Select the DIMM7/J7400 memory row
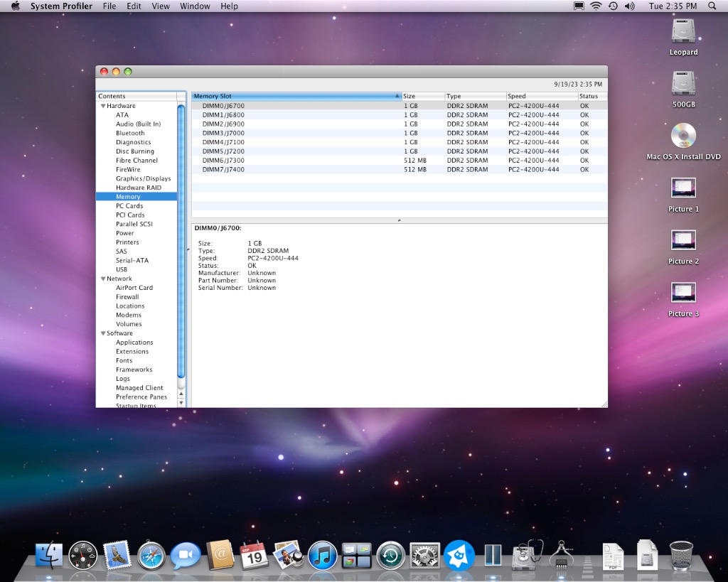728x582 pixels. click(400, 169)
